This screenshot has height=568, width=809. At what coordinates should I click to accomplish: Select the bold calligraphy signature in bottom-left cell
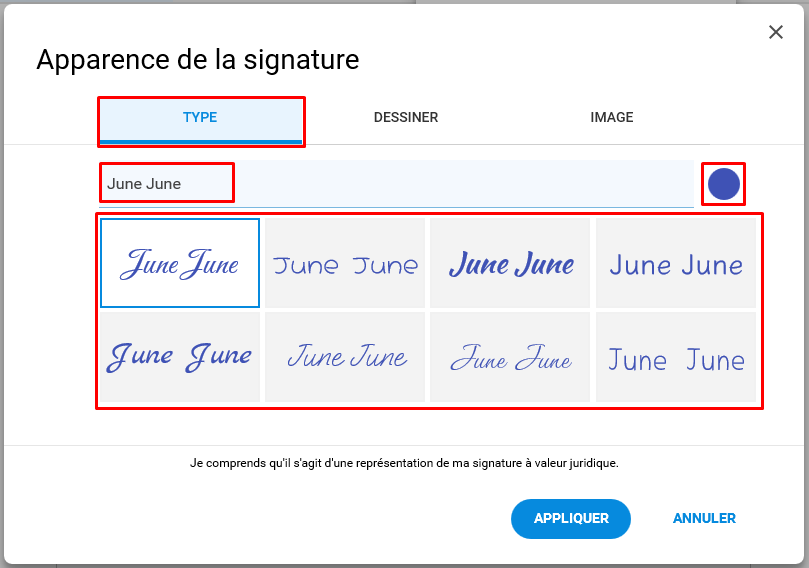click(x=180, y=356)
